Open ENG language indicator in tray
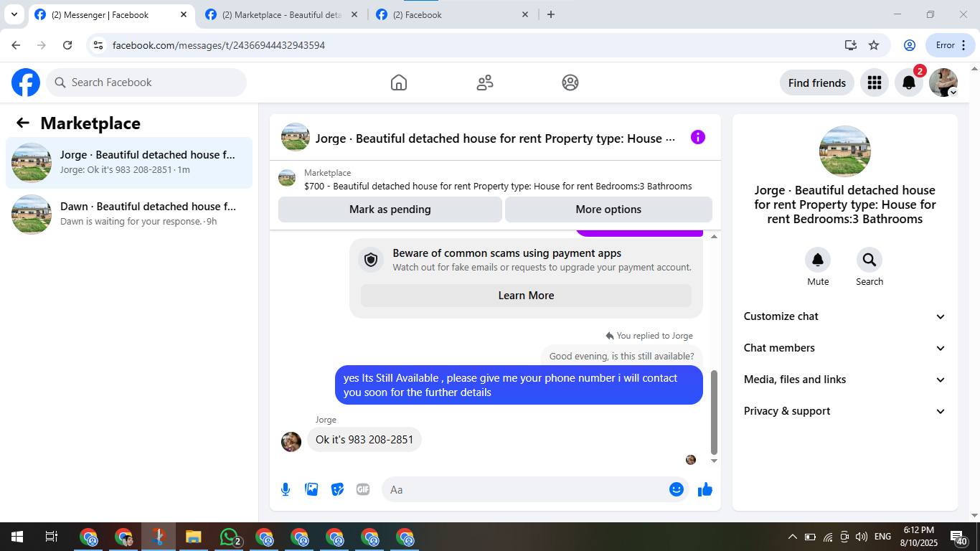Screen dimensions: 980x551 [882, 537]
